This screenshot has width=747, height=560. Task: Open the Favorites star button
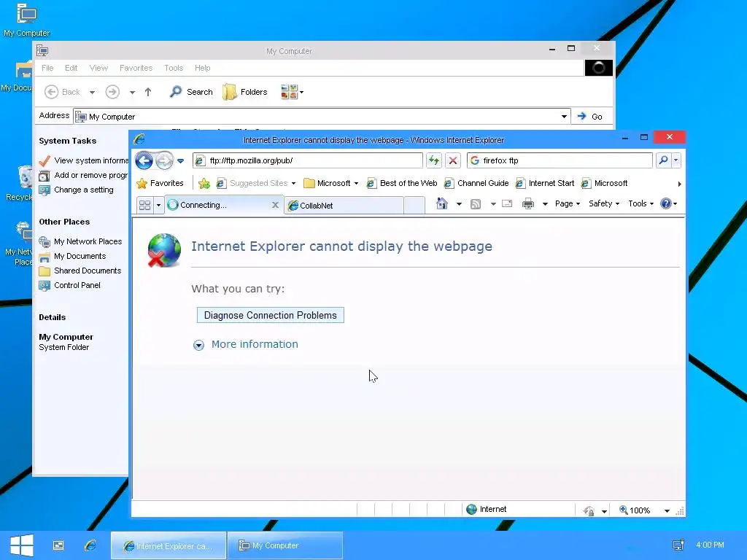160,183
